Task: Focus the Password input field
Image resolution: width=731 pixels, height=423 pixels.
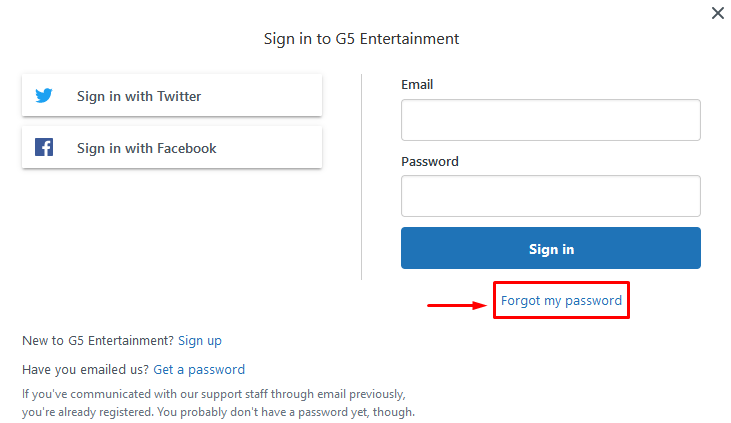Action: 551,196
